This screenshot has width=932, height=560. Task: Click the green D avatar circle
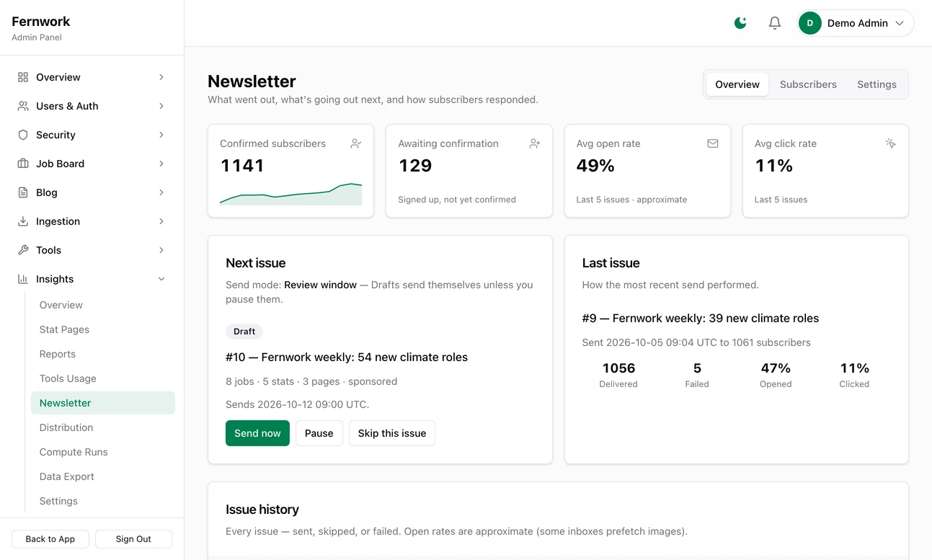pos(810,23)
